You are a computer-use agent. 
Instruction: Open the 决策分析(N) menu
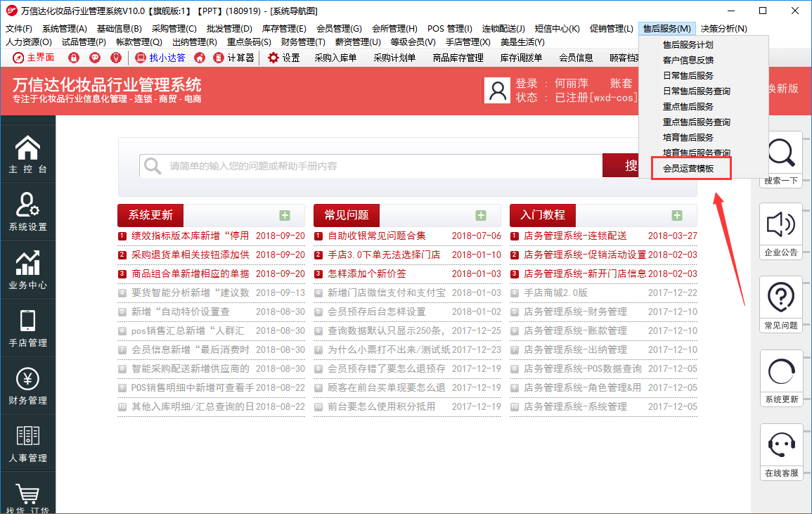[x=723, y=29]
